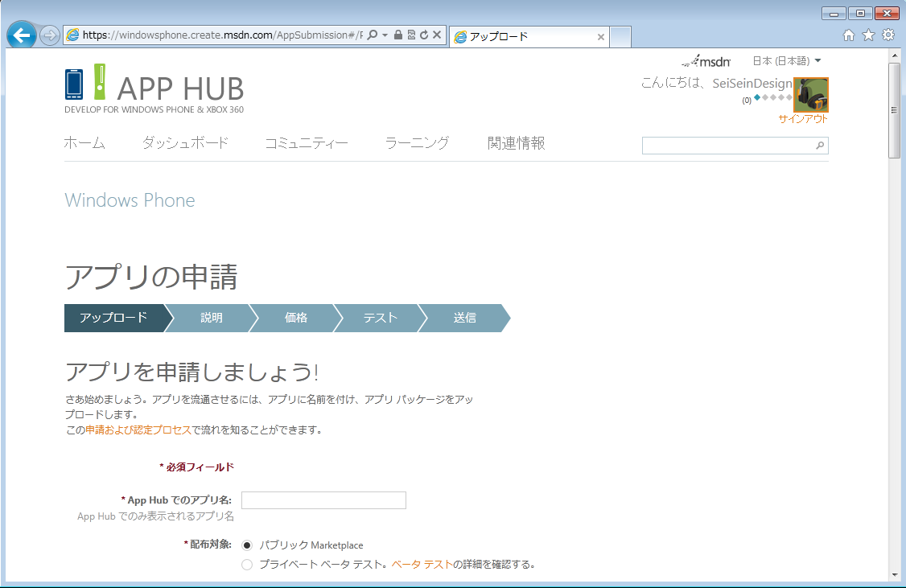Click the address bar search magnifier icon

373,35
